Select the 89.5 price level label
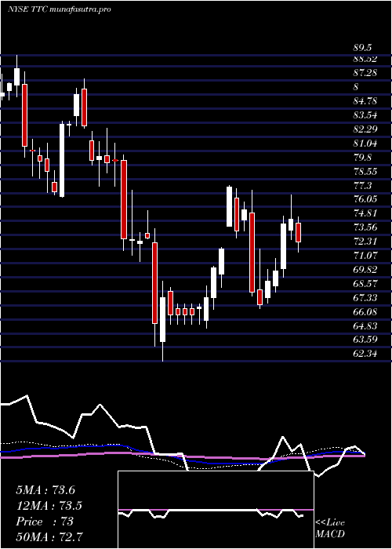 tap(362, 48)
